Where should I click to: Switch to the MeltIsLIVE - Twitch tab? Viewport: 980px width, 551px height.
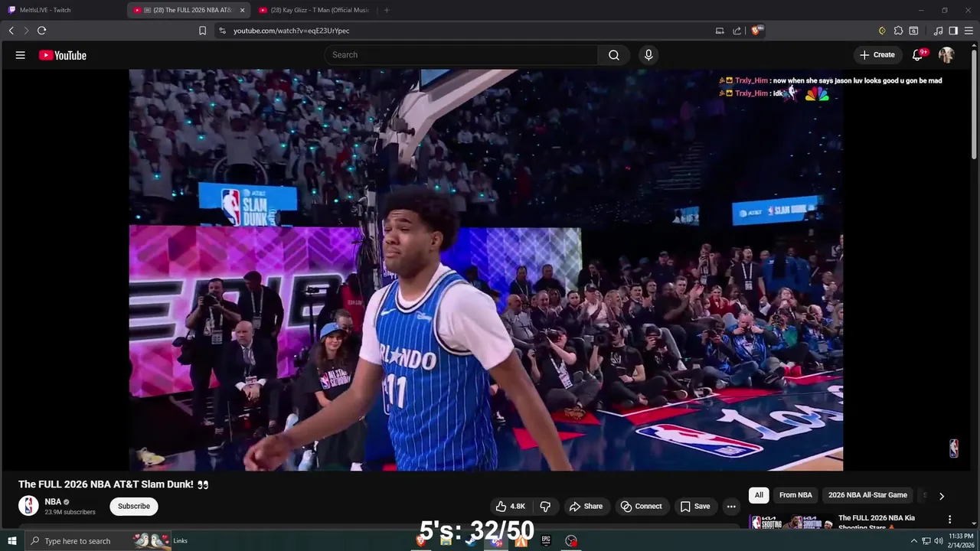click(61, 10)
